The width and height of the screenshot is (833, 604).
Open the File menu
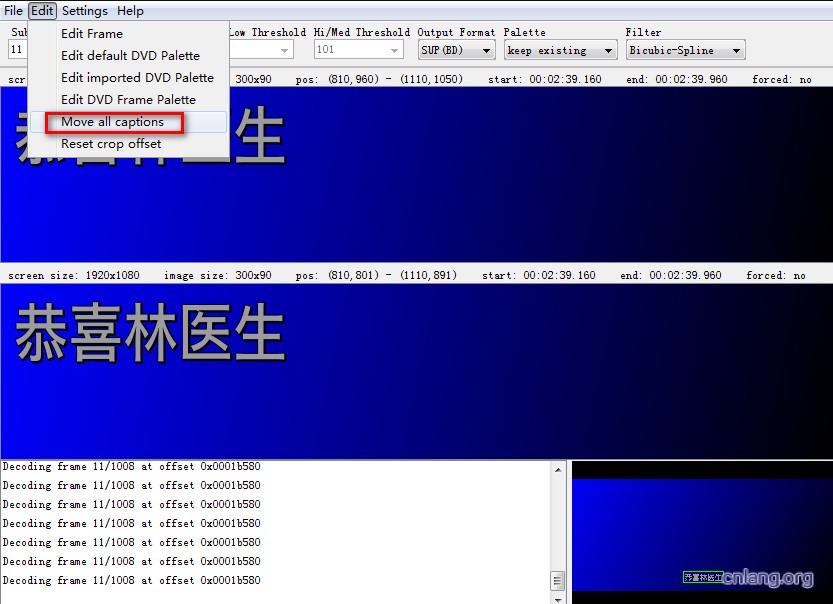point(13,11)
